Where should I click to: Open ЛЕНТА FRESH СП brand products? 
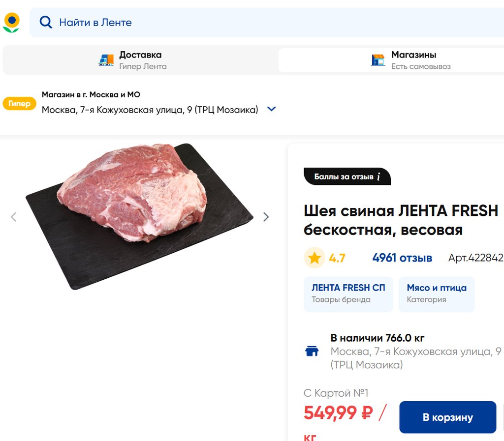click(348, 294)
